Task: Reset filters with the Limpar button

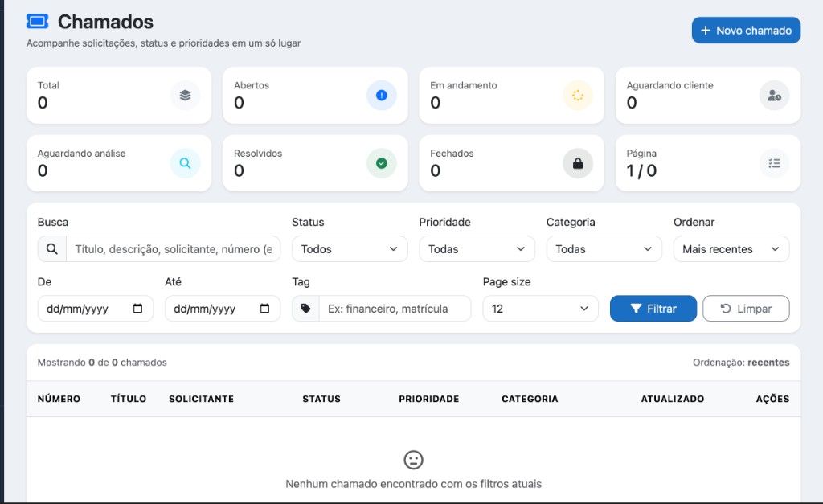Action: pyautogui.click(x=746, y=309)
